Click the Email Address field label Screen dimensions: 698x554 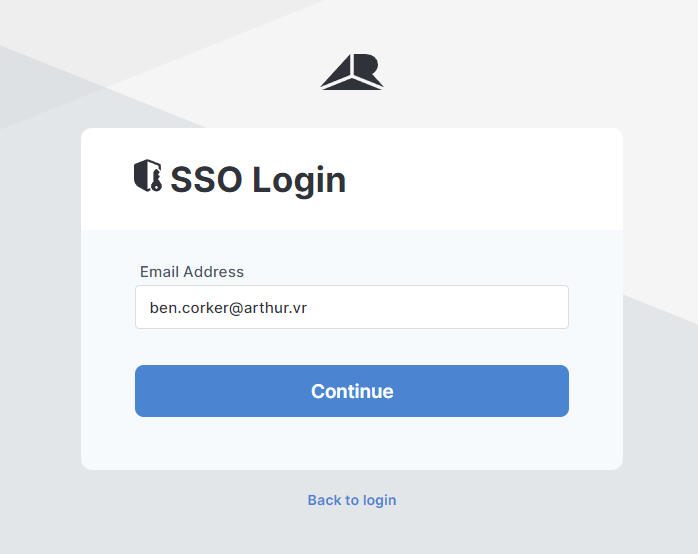[192, 272]
